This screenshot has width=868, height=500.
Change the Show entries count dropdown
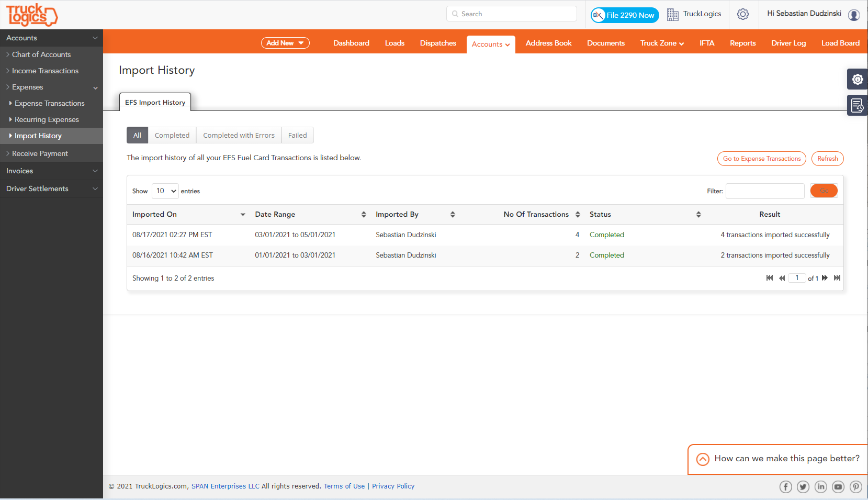point(165,191)
